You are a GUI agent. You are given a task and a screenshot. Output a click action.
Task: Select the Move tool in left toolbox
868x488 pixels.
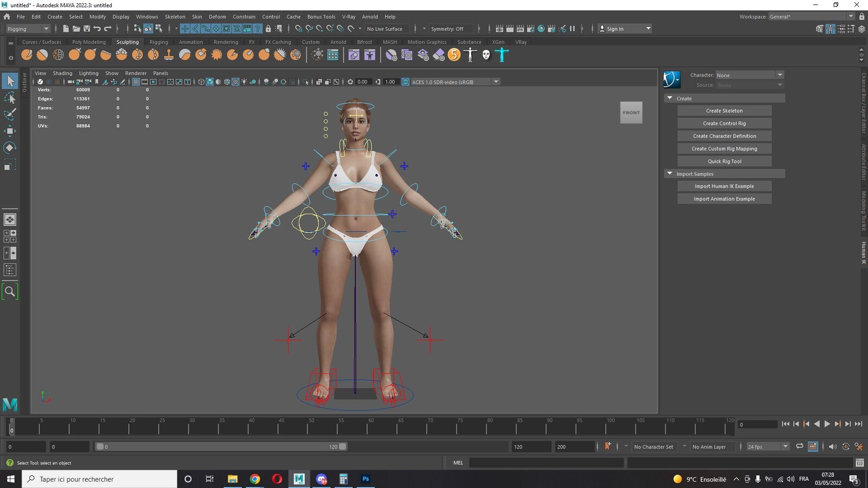(10, 131)
